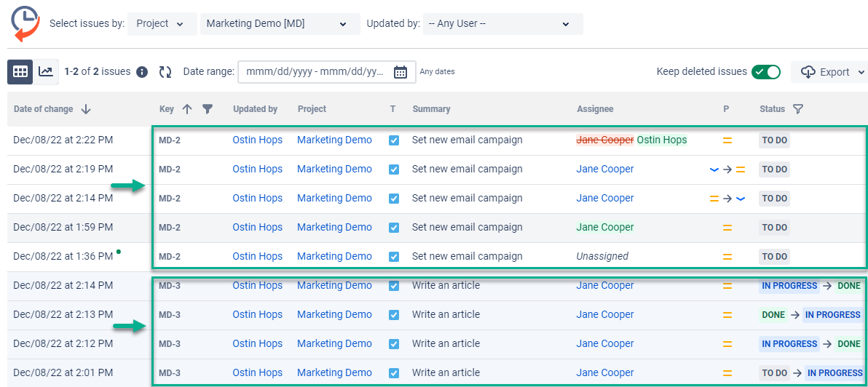Sort Date of change descending arrow
The height and width of the screenshot is (387, 868).
[86, 109]
